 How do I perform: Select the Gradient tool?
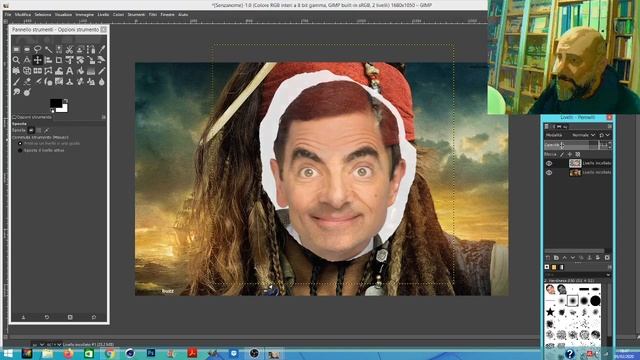(x=91, y=71)
